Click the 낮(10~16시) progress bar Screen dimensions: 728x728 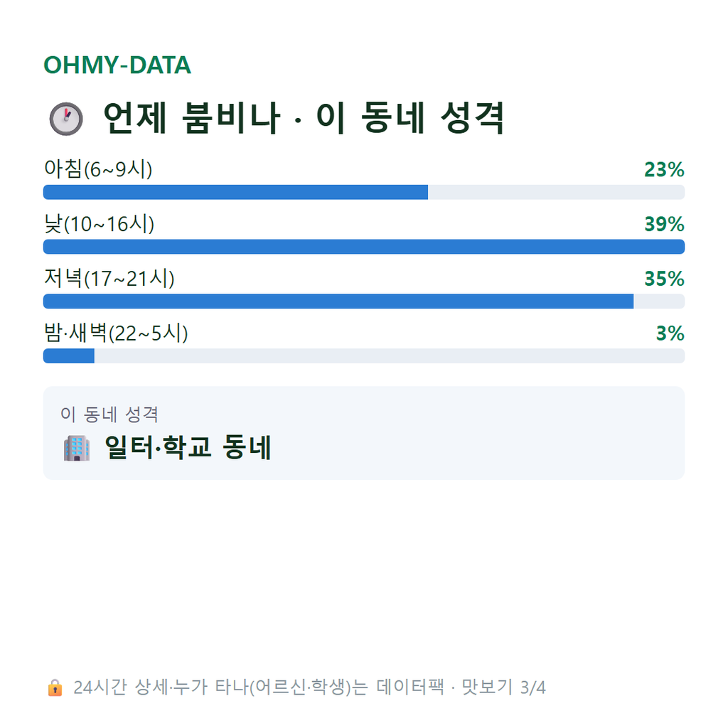(364, 247)
